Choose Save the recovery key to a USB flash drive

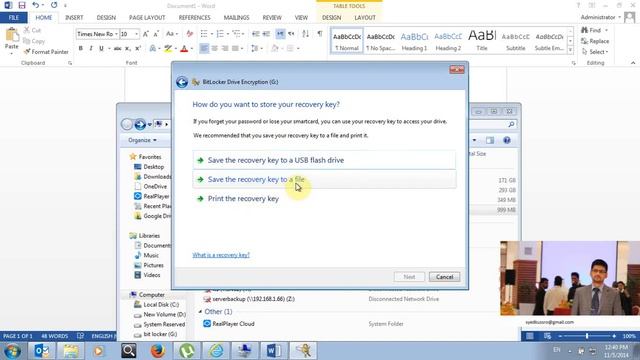(x=324, y=160)
